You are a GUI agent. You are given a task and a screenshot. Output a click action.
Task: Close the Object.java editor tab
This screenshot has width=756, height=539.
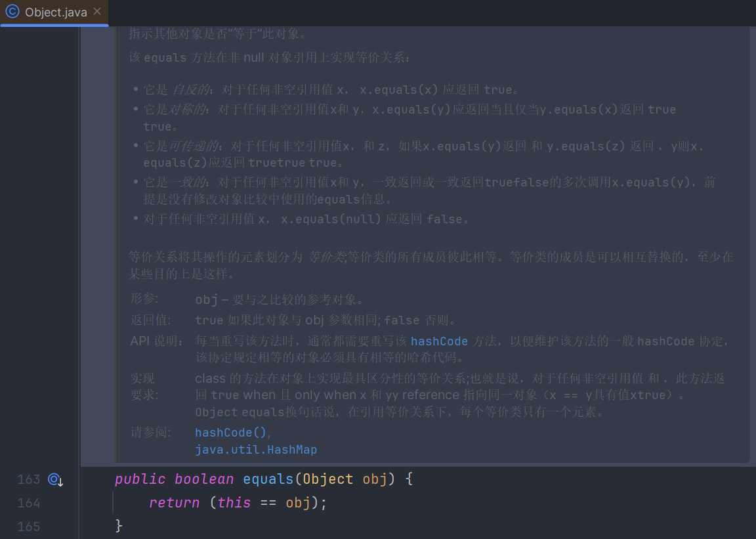[97, 12]
